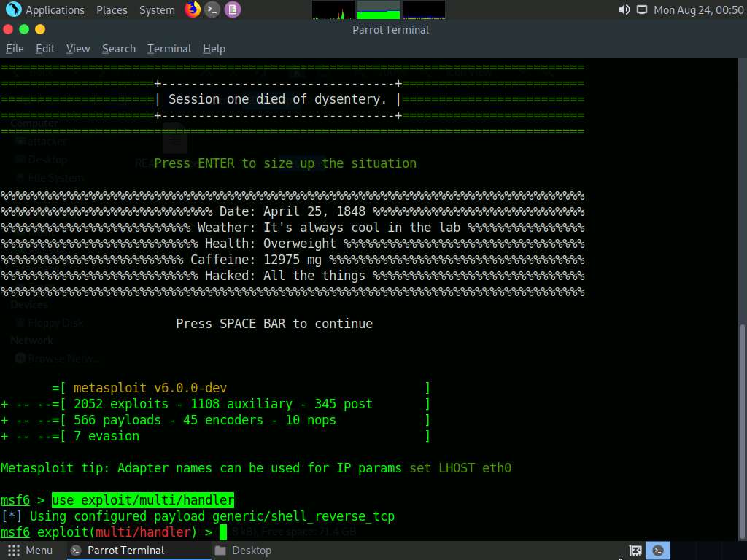This screenshot has width=747, height=560.
Task: Open the View menu
Action: [x=78, y=49]
